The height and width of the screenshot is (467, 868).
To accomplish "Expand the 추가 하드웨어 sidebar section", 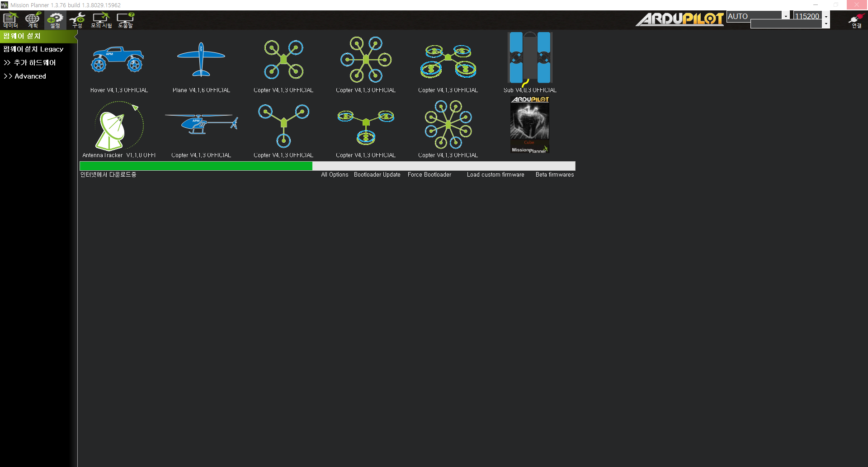I will pos(30,63).
